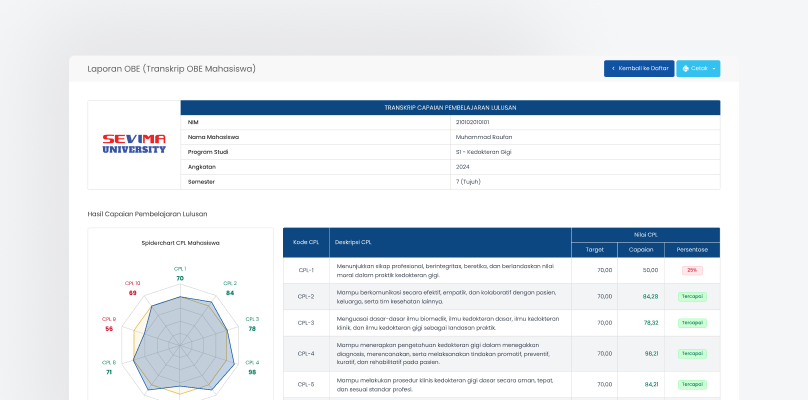Image resolution: width=808 pixels, height=400 pixels.
Task: Select the CPL 1 label on spiderchart
Action: [180, 268]
